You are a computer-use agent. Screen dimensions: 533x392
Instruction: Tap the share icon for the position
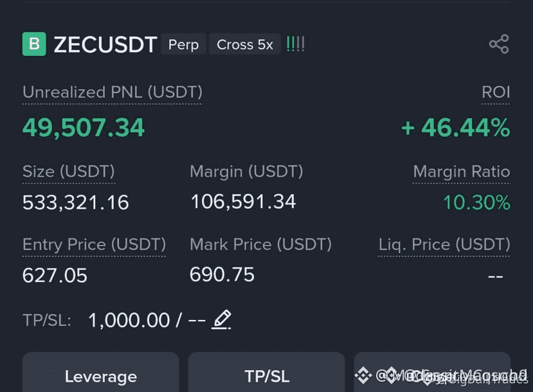499,44
